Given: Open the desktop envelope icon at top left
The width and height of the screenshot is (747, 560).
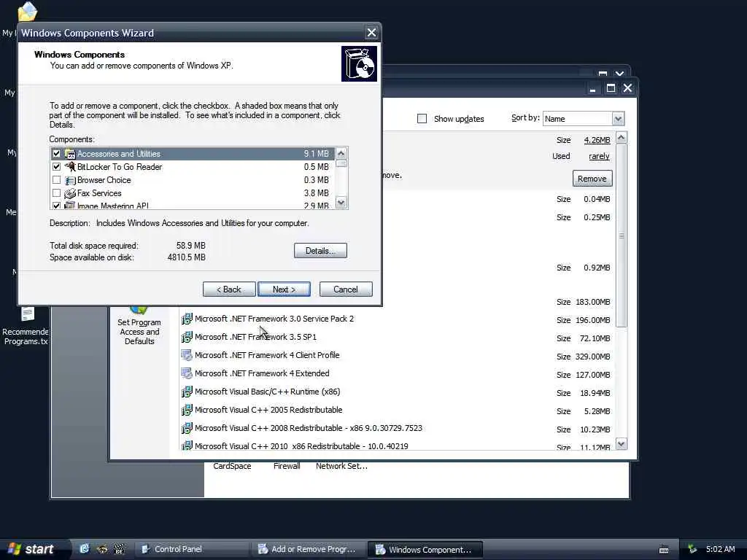Looking at the screenshot, I should (x=27, y=12).
